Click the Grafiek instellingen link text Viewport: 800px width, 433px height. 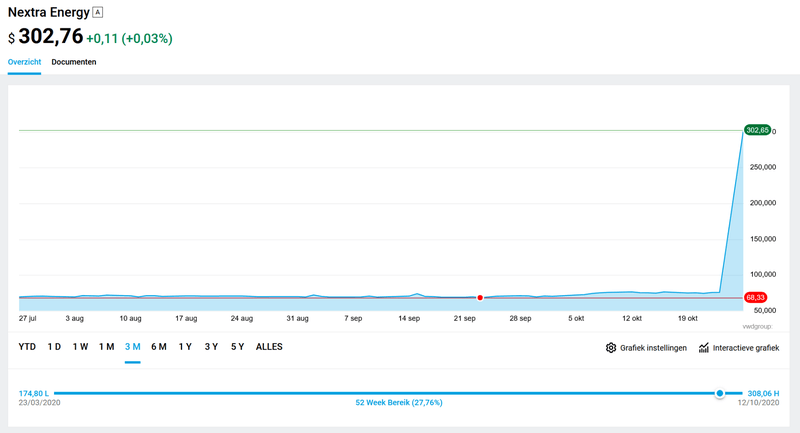[653, 348]
